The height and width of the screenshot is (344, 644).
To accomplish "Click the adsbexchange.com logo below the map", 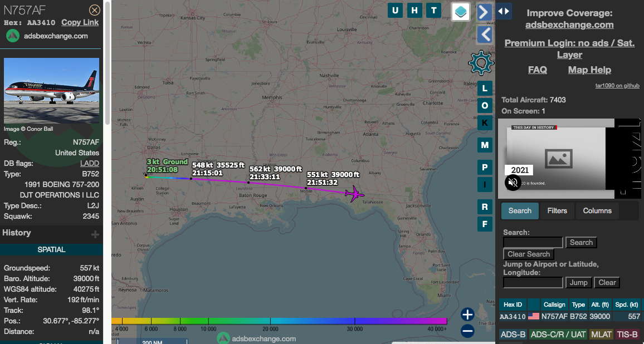I will [x=256, y=338].
